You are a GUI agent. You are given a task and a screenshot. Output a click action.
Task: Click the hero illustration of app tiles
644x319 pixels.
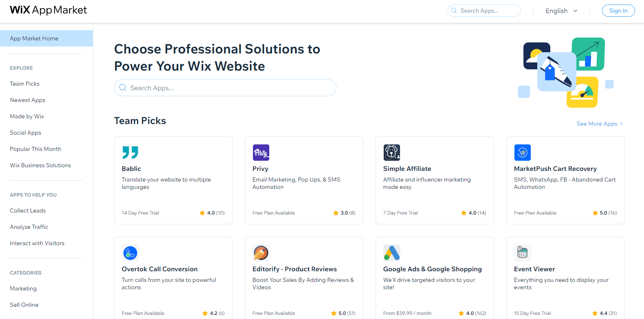click(x=566, y=73)
